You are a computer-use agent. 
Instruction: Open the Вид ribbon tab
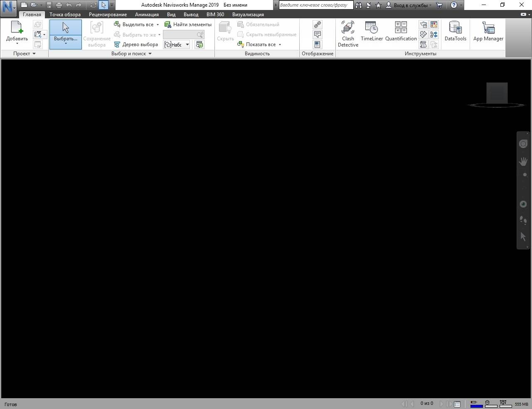pos(171,14)
